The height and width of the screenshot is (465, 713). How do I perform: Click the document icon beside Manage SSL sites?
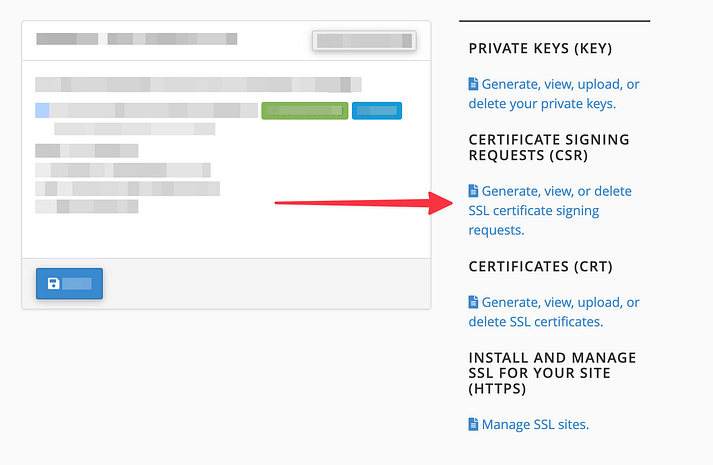pyautogui.click(x=474, y=424)
